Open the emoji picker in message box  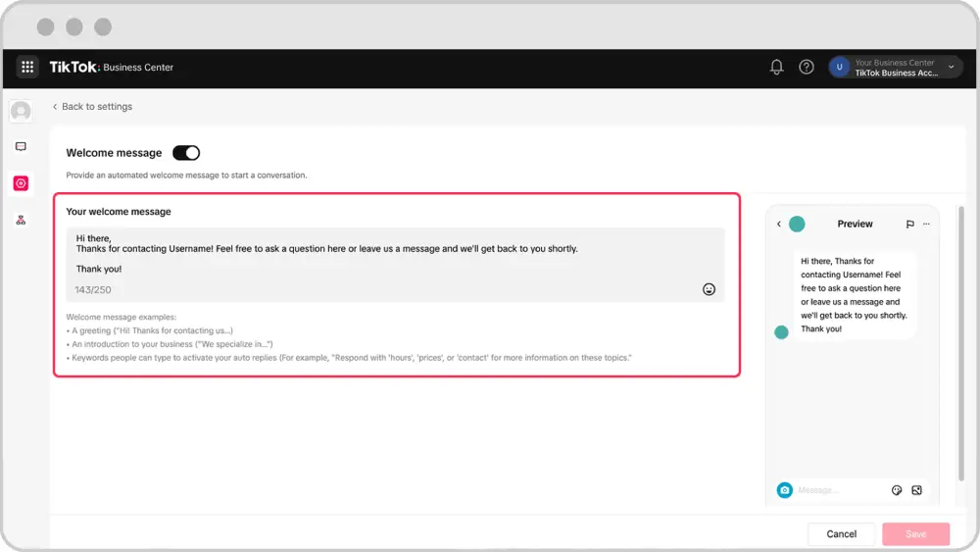[x=709, y=289]
